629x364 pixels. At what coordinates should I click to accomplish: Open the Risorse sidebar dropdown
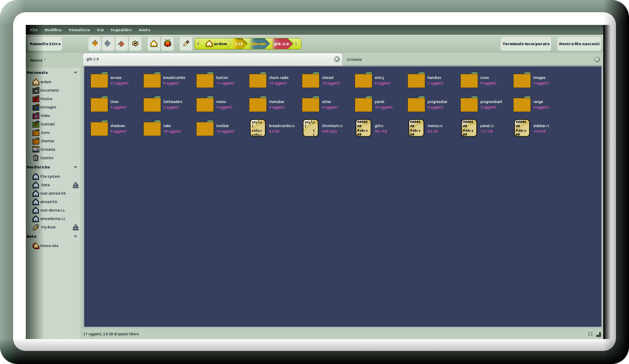click(38, 60)
